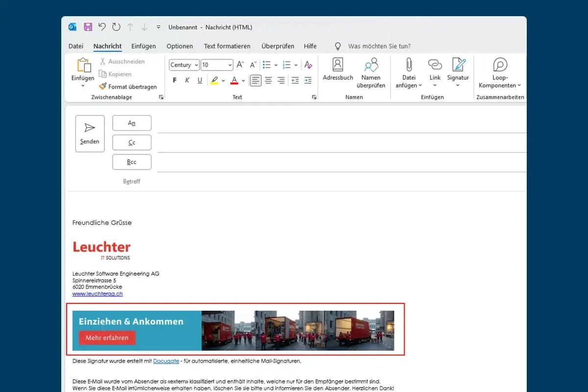Apply numbered list formatting
Image resolution: width=588 pixels, height=392 pixels.
click(287, 65)
